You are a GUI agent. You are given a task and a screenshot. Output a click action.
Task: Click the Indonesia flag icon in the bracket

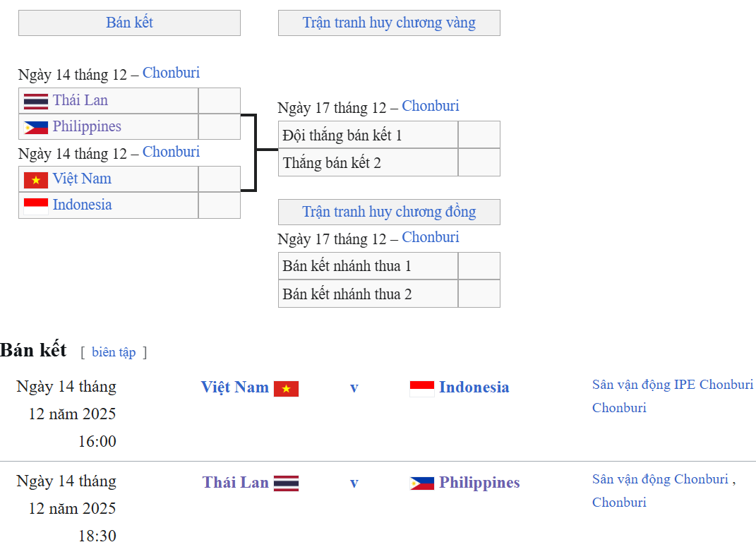(35, 205)
